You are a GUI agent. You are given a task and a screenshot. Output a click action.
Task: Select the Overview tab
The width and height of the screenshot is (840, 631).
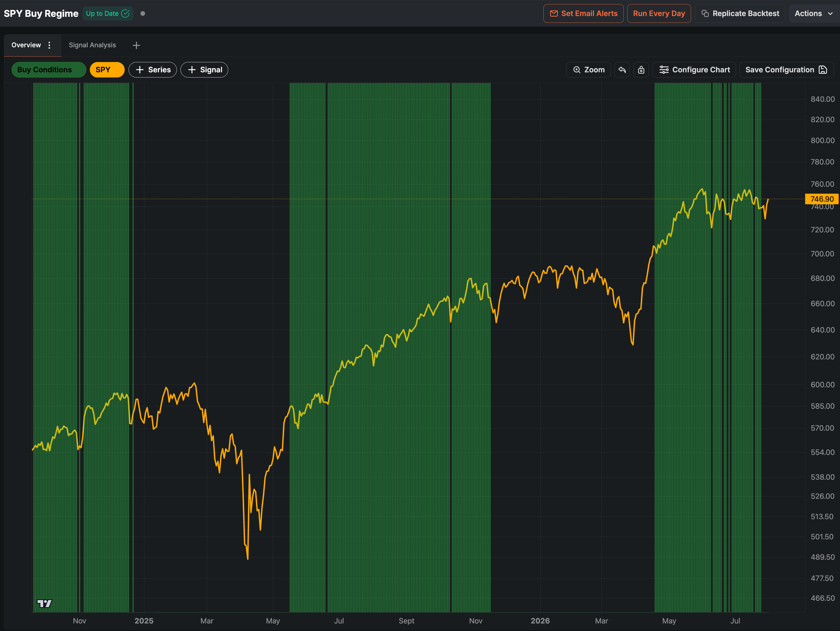click(x=26, y=45)
